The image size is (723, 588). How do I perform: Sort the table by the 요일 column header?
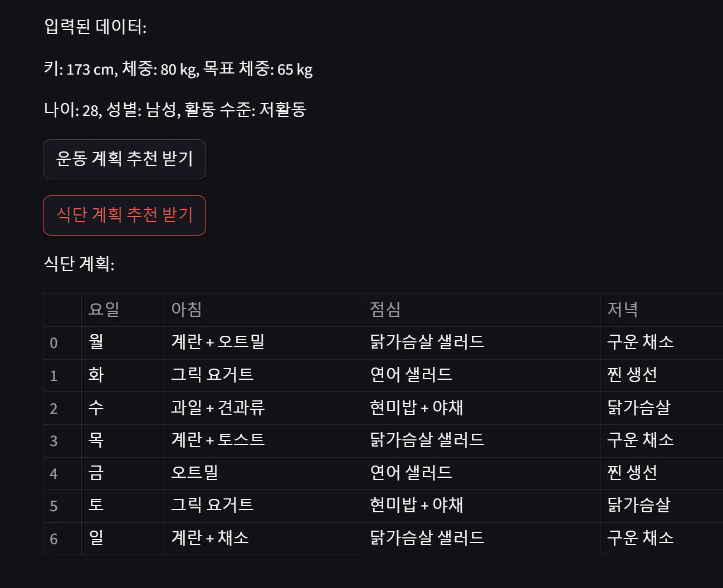click(104, 310)
